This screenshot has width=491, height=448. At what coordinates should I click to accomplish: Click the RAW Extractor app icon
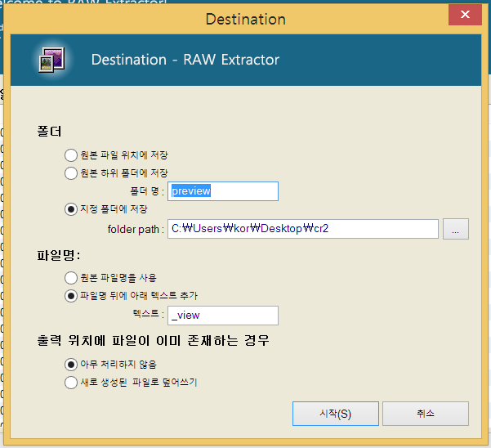click(52, 60)
